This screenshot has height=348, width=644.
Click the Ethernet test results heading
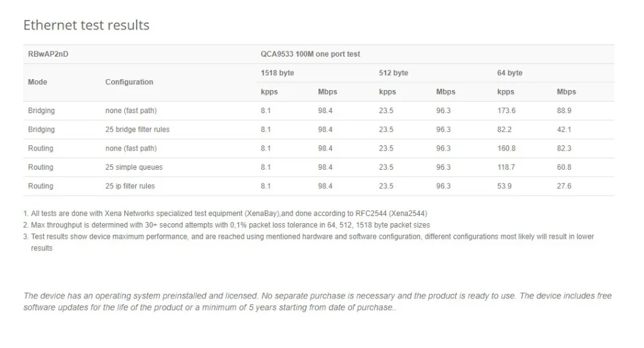[86, 26]
